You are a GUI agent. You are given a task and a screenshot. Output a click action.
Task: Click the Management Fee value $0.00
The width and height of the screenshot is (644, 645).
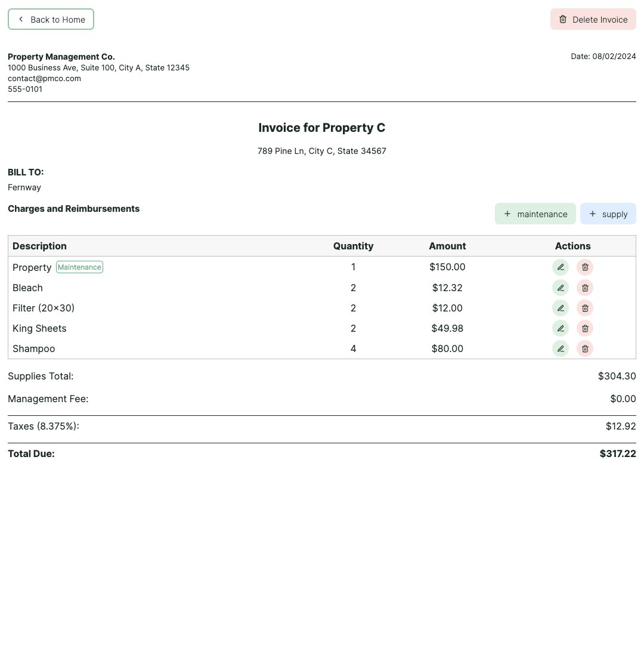point(623,399)
